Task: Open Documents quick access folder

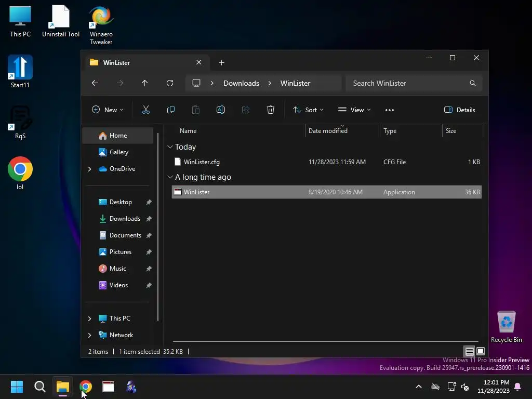Action: tap(118, 235)
